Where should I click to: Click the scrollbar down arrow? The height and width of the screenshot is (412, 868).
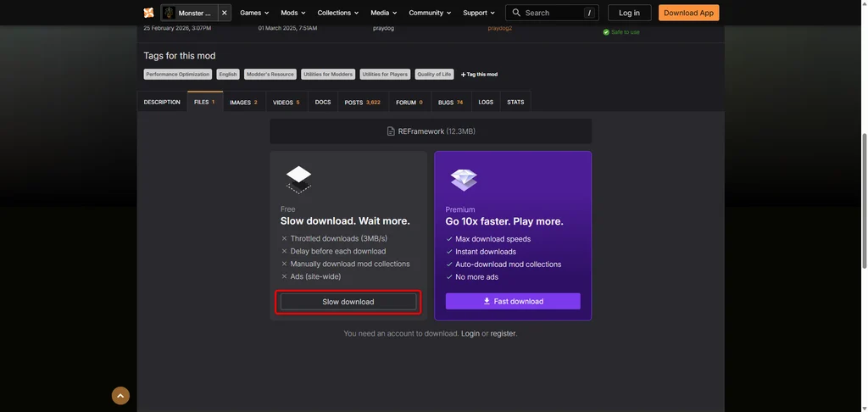point(863,408)
